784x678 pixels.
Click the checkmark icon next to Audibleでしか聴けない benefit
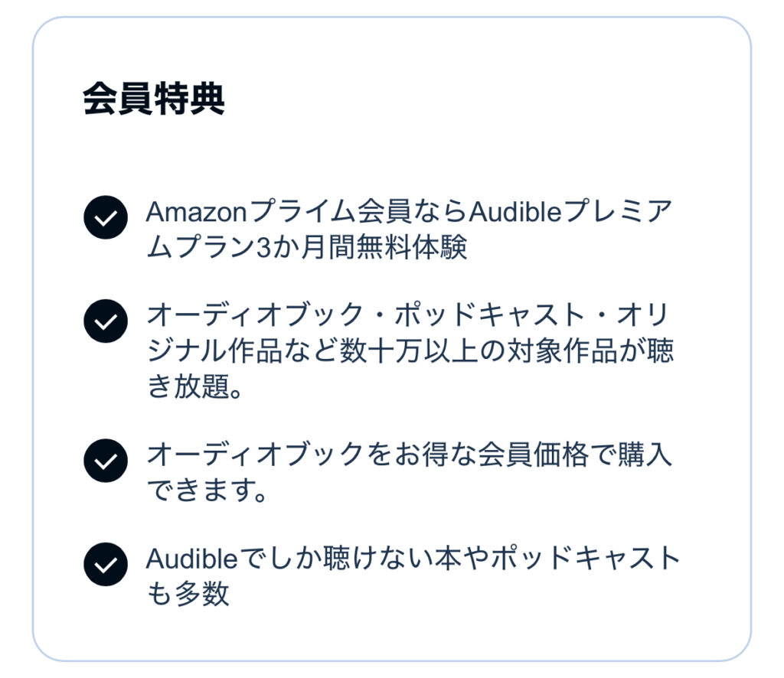tap(106, 565)
